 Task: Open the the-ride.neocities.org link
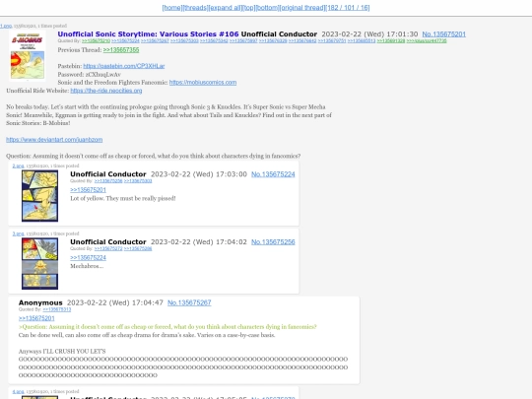point(106,91)
